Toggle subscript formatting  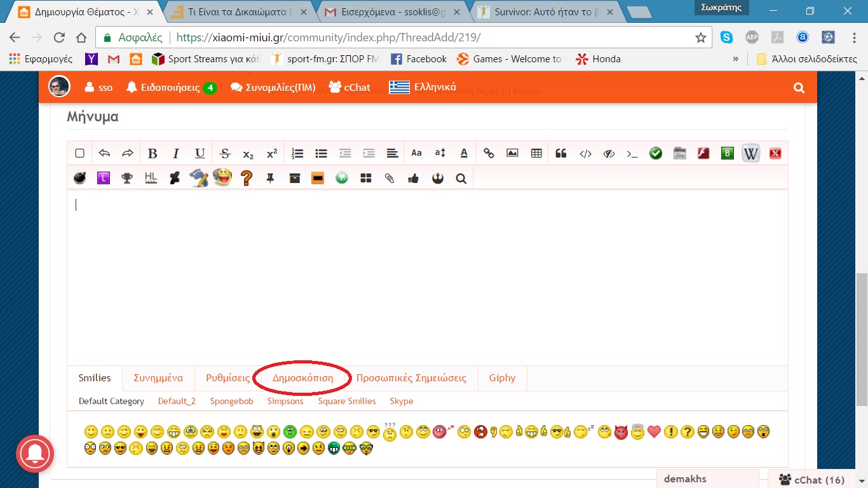pyautogui.click(x=248, y=154)
